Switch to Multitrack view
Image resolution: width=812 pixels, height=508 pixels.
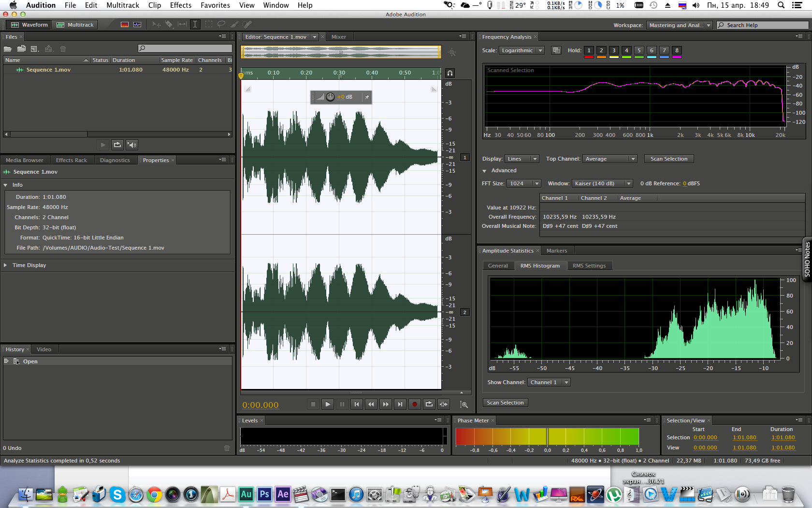pyautogui.click(x=75, y=25)
